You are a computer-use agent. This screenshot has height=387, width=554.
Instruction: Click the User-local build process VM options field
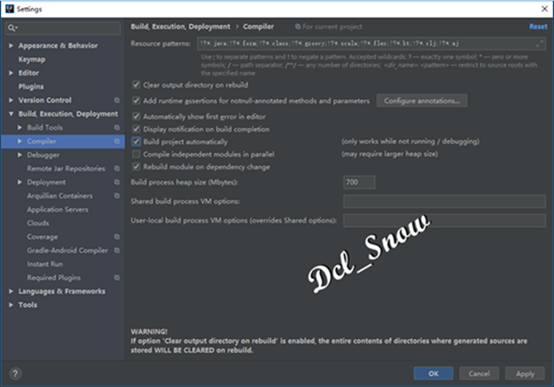444,221
